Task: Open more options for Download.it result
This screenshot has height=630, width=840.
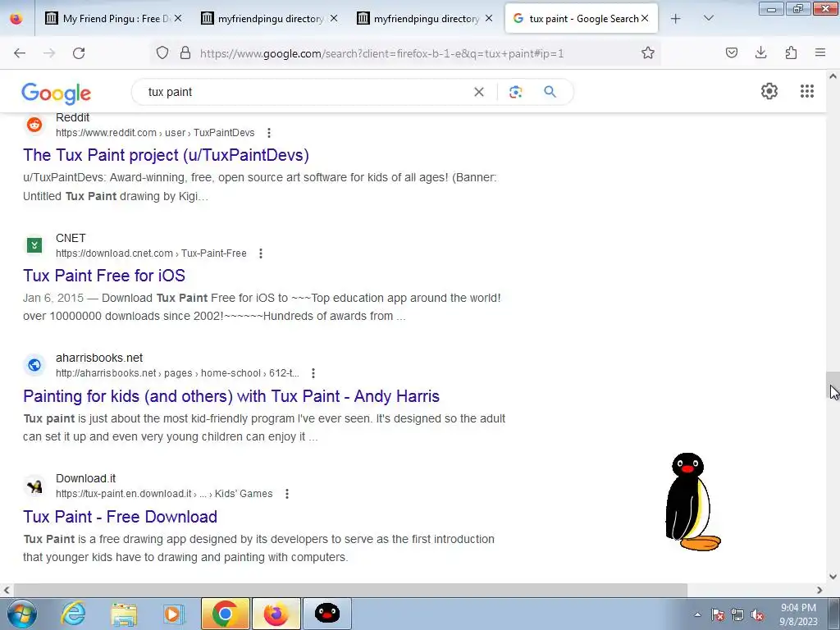Action: (287, 494)
